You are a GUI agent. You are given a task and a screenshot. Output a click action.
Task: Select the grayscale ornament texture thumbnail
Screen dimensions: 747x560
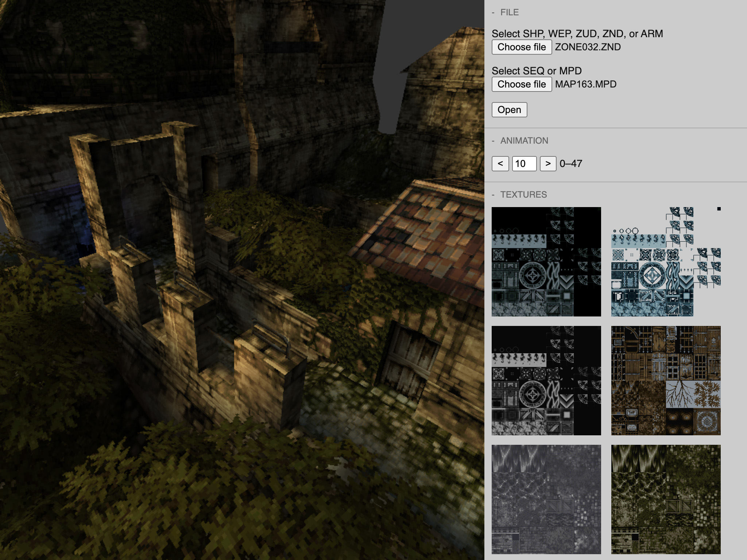546,381
